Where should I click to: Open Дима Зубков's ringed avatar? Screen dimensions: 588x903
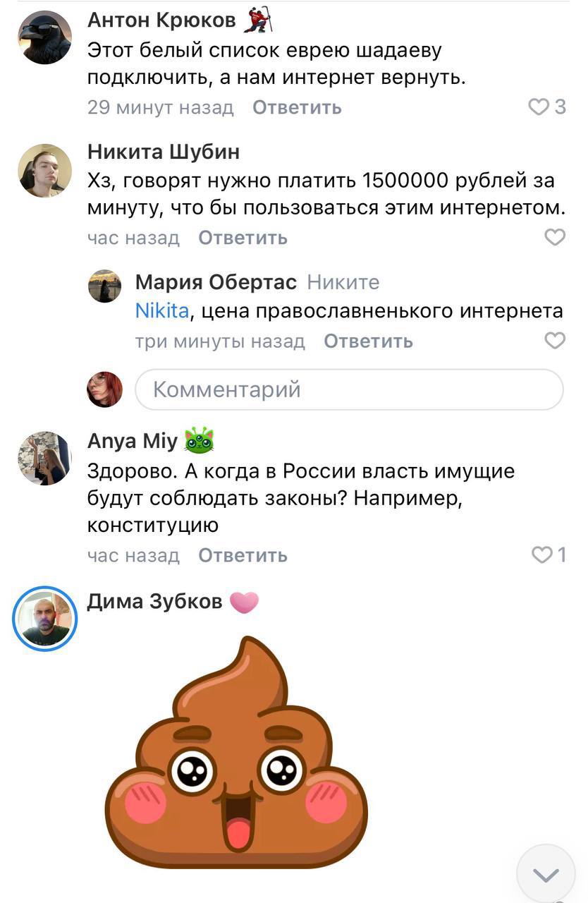(45, 619)
